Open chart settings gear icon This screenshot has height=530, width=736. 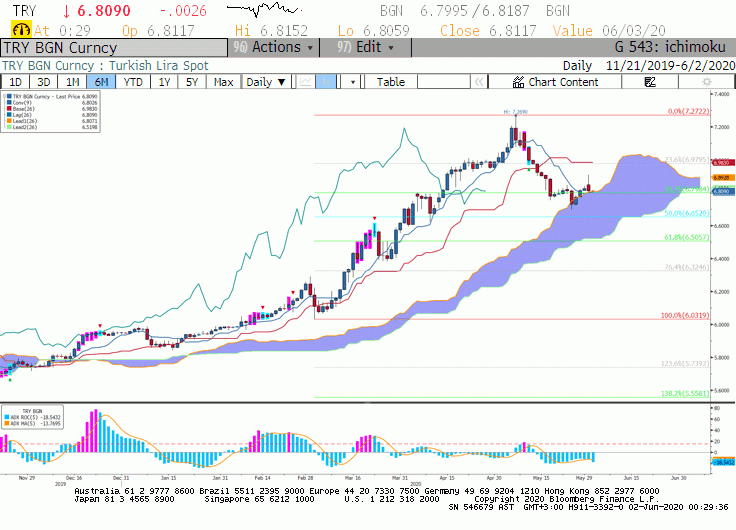pos(706,82)
